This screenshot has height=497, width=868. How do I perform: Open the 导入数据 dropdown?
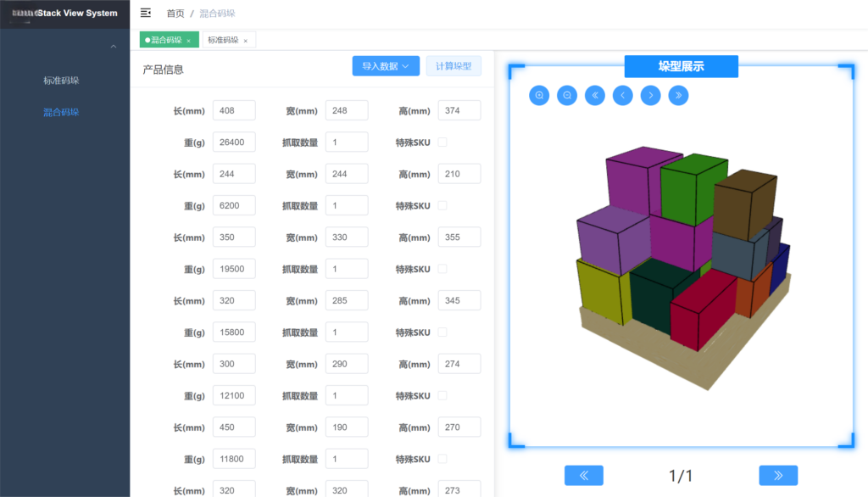386,66
